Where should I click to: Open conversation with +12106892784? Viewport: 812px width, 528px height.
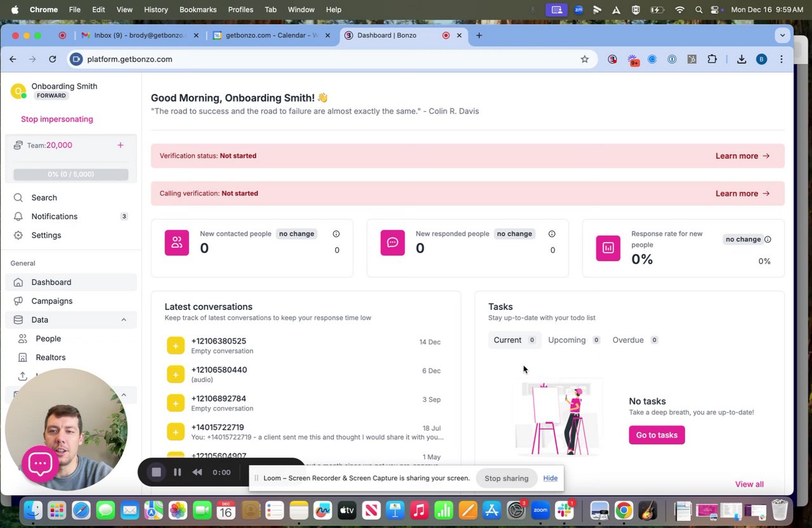[305, 403]
